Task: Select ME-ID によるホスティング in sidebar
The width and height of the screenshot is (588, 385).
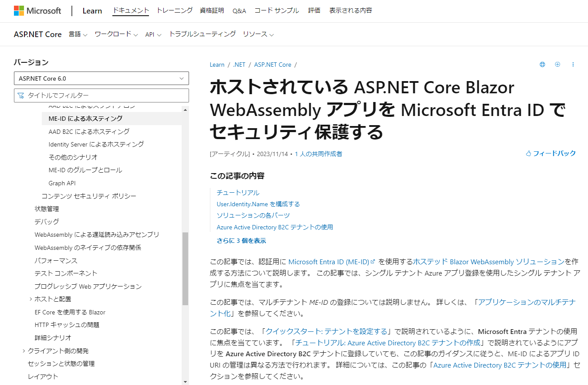Action: [x=112, y=119]
